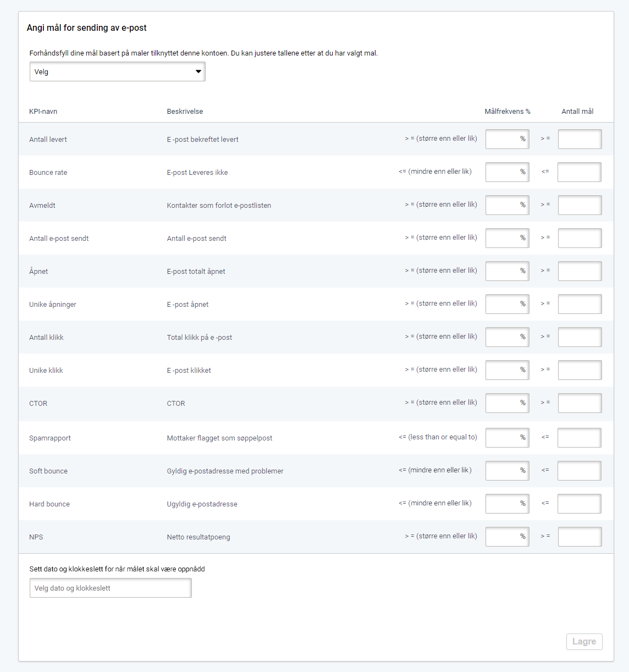Click the CTOR percentage input
Image resolution: width=629 pixels, height=672 pixels.
pyautogui.click(x=507, y=403)
